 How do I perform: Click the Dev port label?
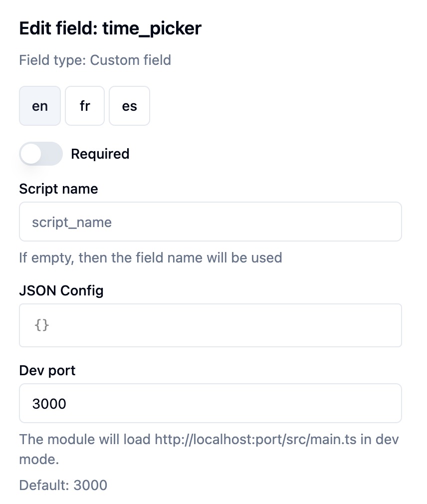[47, 370]
